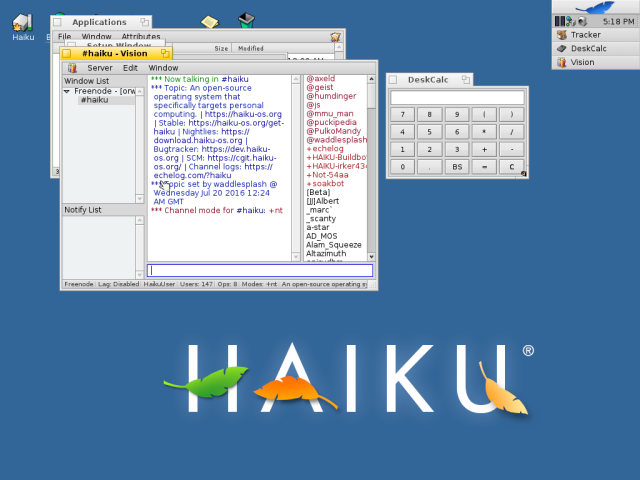Screen dimensions: 640x480
Task: Select #haiku in the Window List
Action: (94, 100)
